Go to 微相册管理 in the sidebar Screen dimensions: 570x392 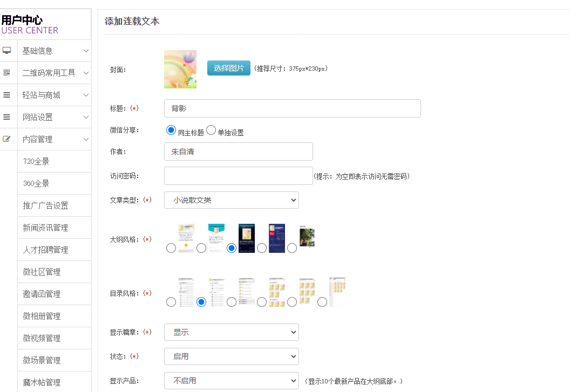pyautogui.click(x=42, y=316)
